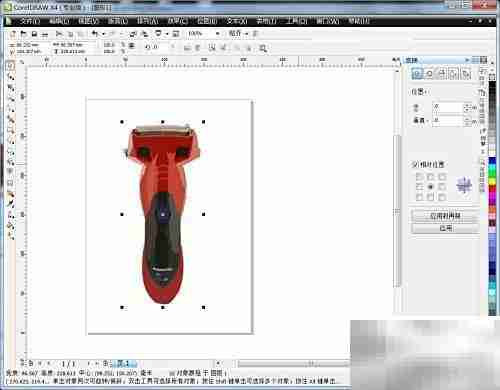Click the Save icon in standard toolbar
500x390 pixels.
[34, 34]
